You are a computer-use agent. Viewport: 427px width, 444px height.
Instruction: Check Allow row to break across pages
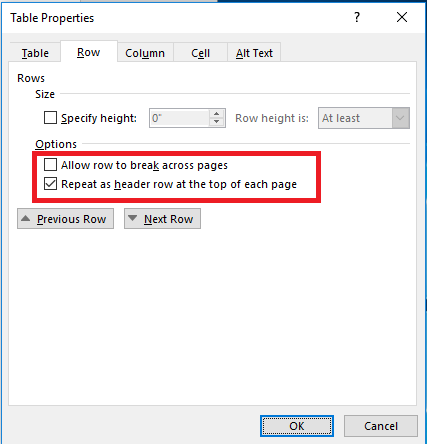50,165
